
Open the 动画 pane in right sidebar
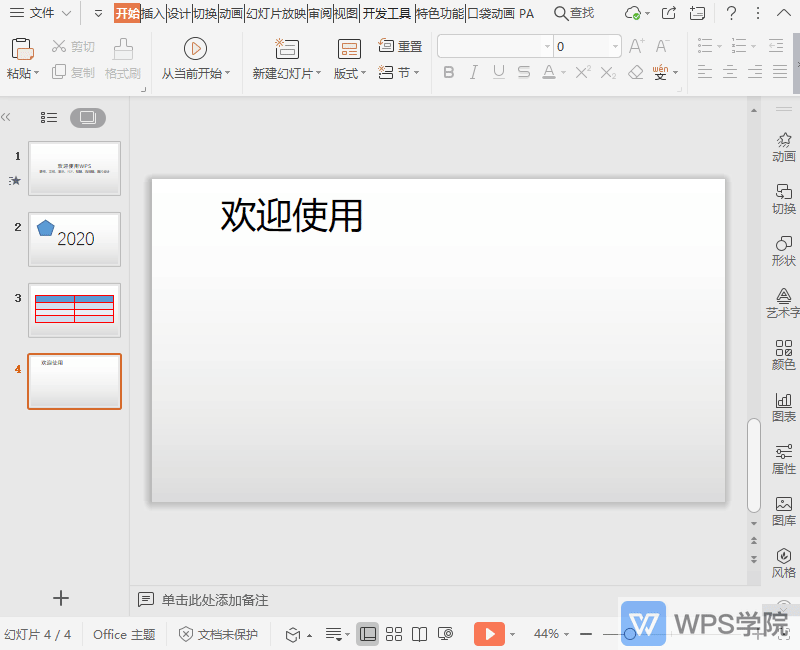783,147
